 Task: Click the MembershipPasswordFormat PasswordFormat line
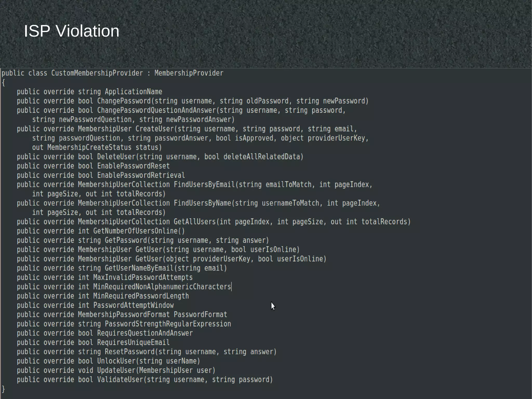[x=122, y=315]
